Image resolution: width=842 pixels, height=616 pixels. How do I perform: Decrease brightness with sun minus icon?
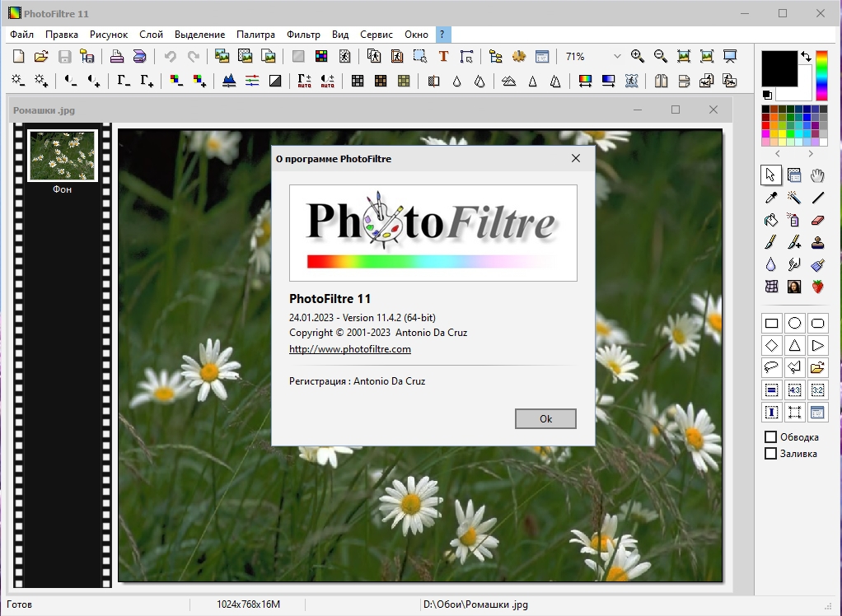(x=19, y=81)
